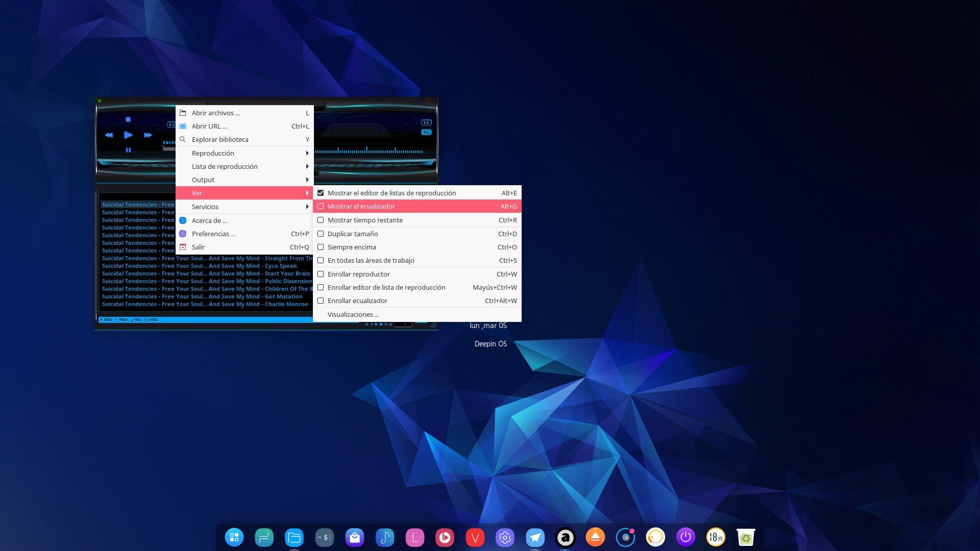
Task: Open the terminal icon in the dock
Action: 324,537
